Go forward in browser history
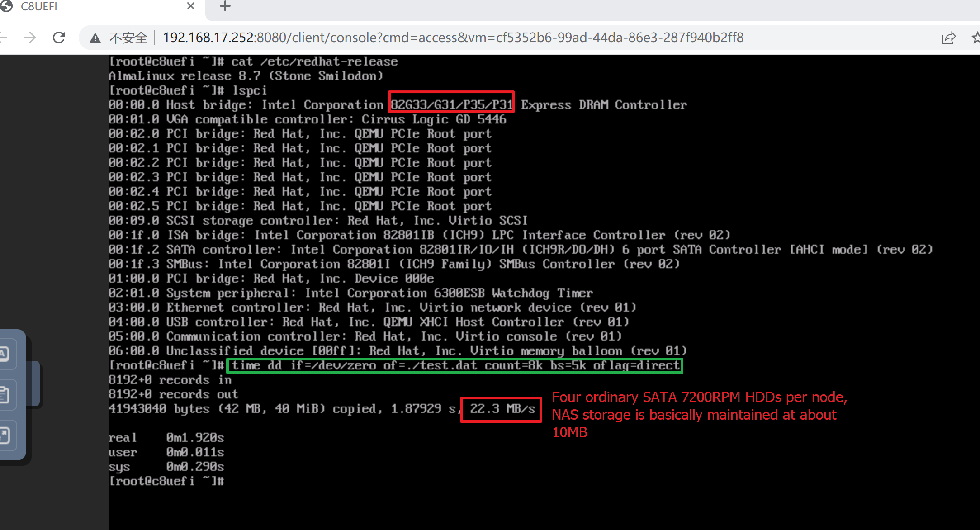This screenshot has height=530, width=980. [x=30, y=38]
